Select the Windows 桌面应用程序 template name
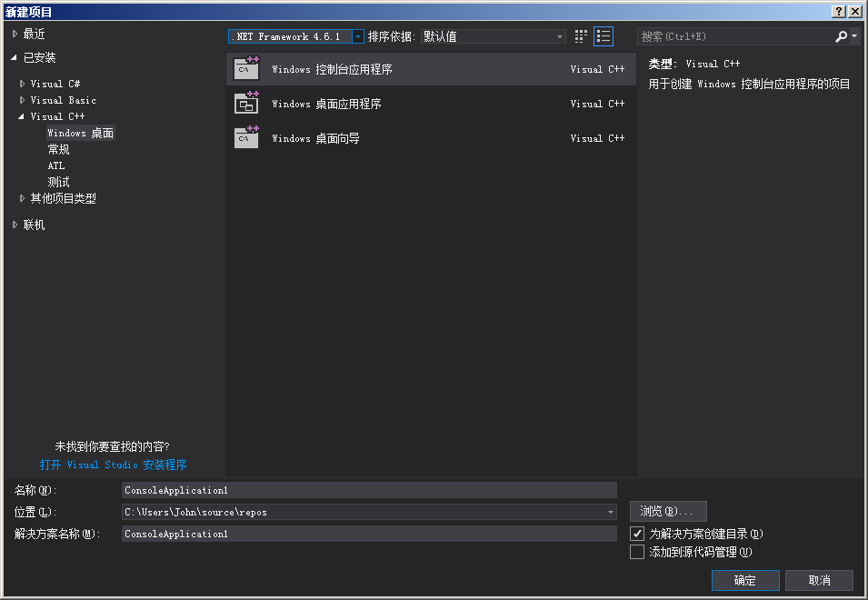The height and width of the screenshot is (600, 868). click(326, 104)
